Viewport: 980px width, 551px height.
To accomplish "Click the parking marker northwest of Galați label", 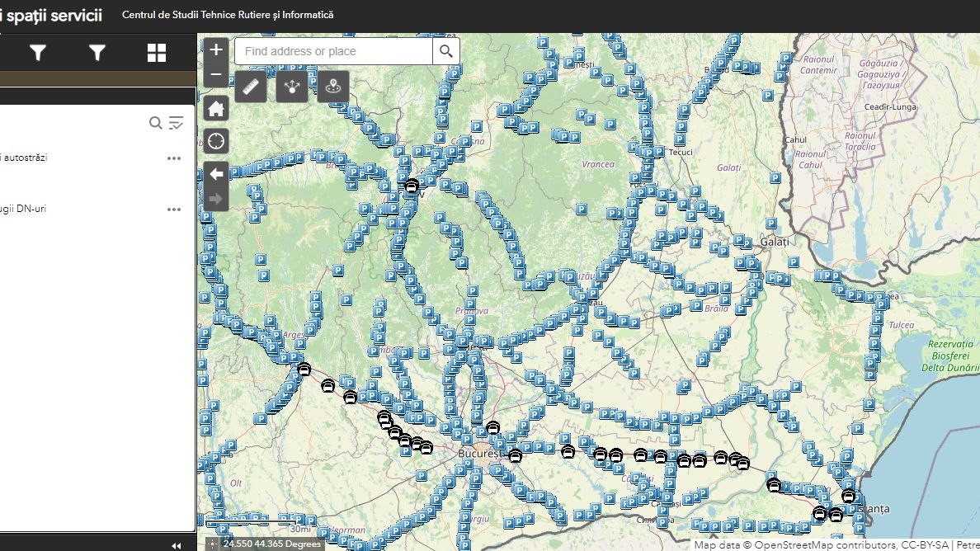I will tap(771, 223).
